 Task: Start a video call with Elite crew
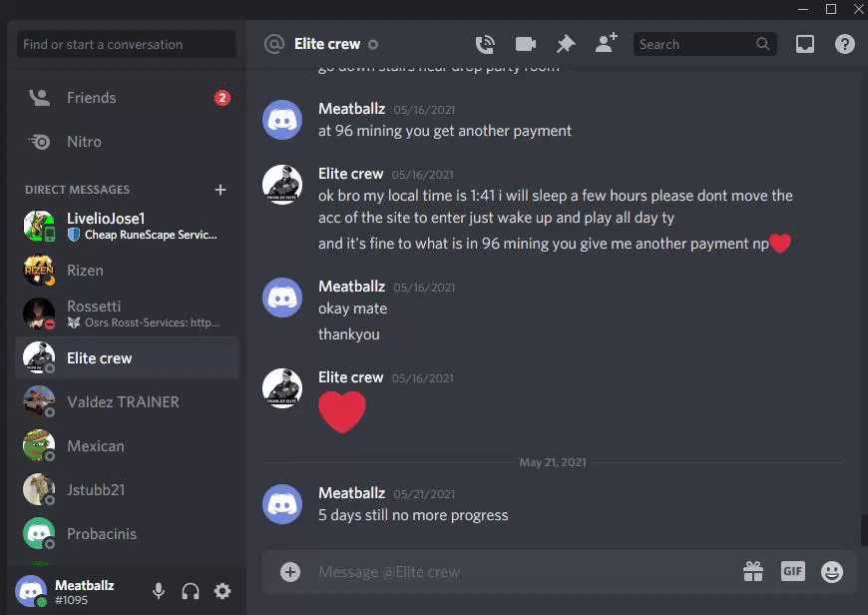pyautogui.click(x=526, y=44)
